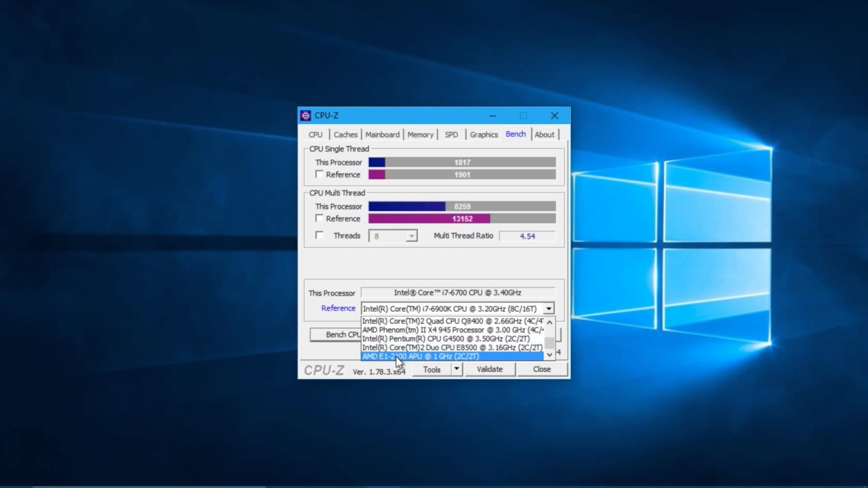Viewport: 868px width, 488px height.
Task: Select AMD Phenom II X4 945 reference
Action: point(452,330)
